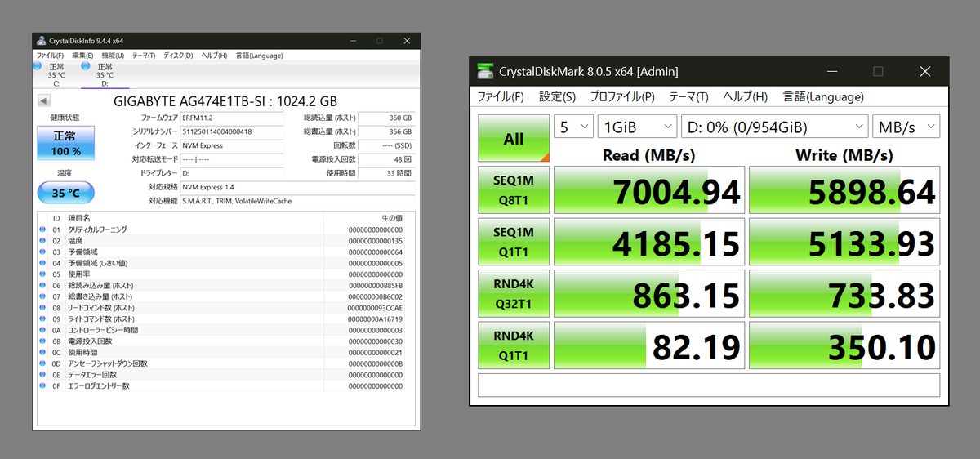Open test size dropdown showing 1GiB

pyautogui.click(x=637, y=127)
